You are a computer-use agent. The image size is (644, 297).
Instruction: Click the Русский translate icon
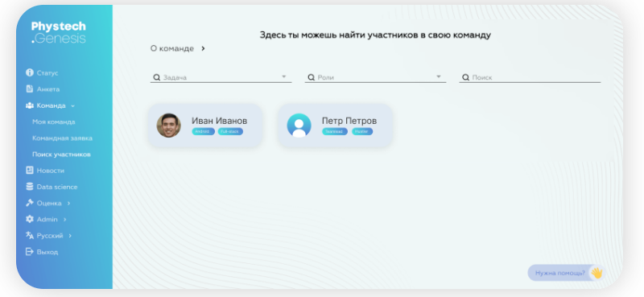coord(29,235)
